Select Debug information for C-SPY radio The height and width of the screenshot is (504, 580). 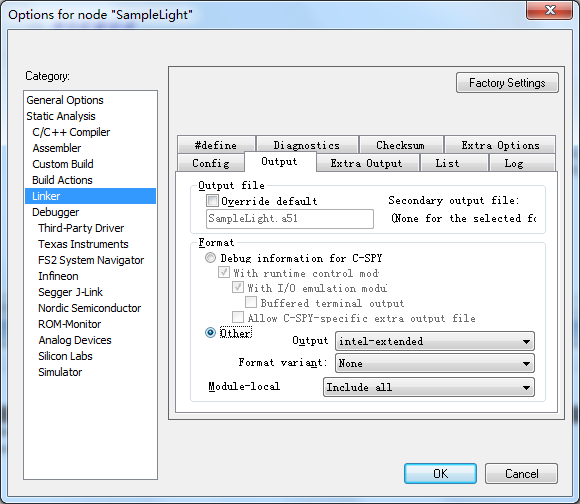(x=210, y=258)
